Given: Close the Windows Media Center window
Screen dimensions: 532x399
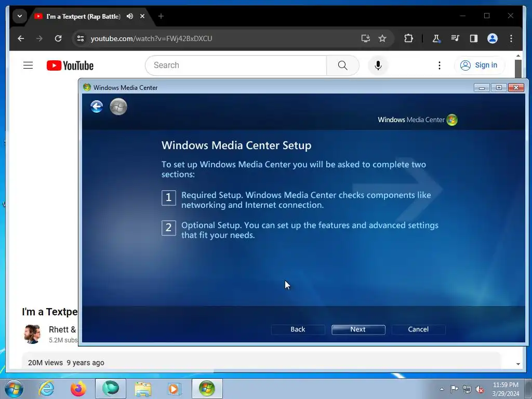Looking at the screenshot, I should coord(516,87).
